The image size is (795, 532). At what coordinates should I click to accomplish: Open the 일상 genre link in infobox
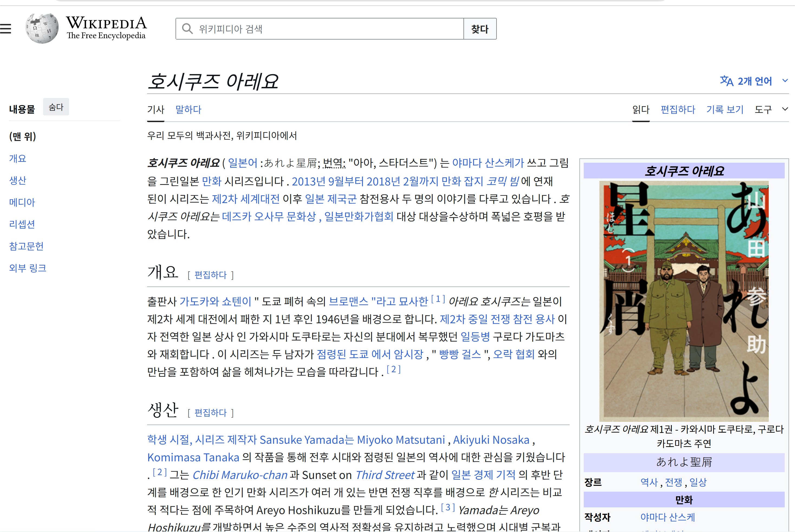point(698,482)
